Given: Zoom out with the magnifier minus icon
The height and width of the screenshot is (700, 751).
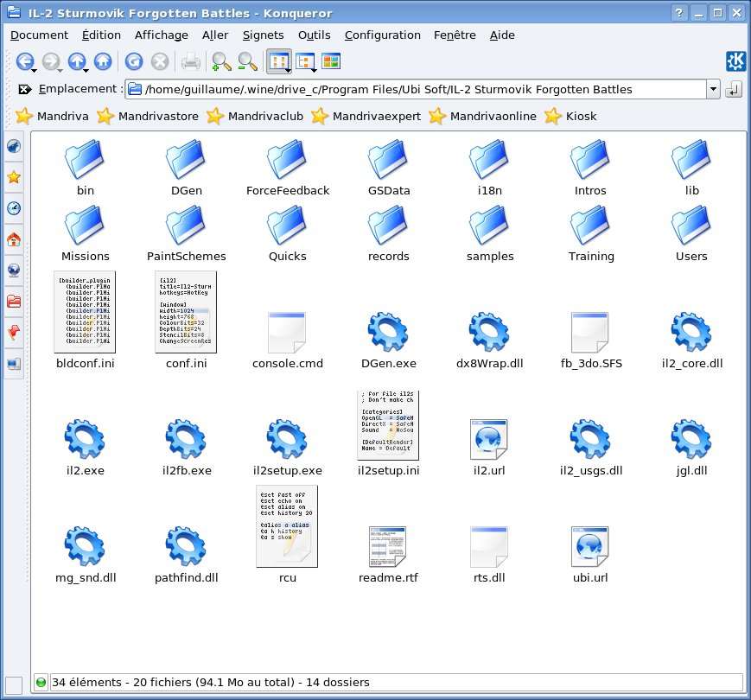Looking at the screenshot, I should coord(248,61).
